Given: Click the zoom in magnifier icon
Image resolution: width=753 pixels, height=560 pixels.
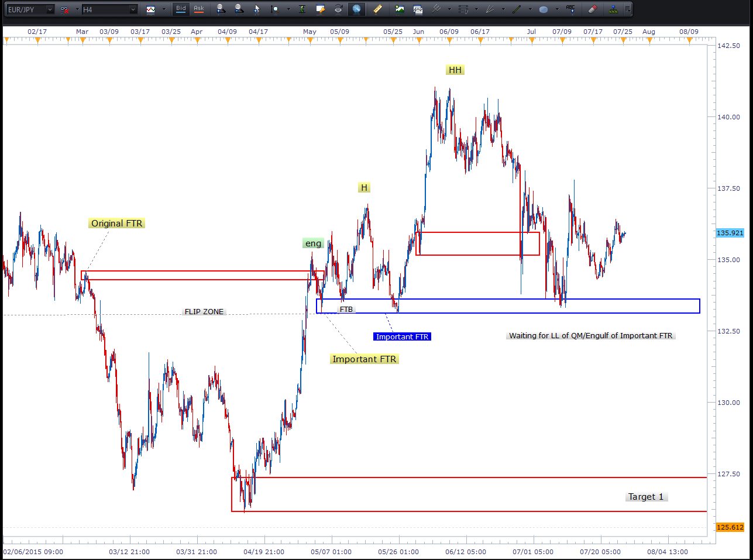Looking at the screenshot, I should [221, 9].
